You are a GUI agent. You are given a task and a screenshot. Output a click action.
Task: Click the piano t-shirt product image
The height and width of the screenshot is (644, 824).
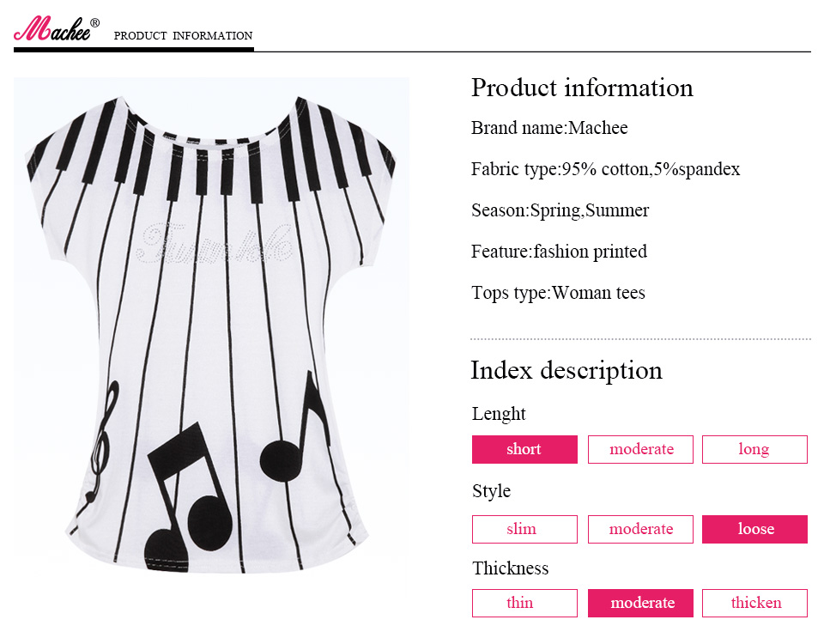[211, 335]
